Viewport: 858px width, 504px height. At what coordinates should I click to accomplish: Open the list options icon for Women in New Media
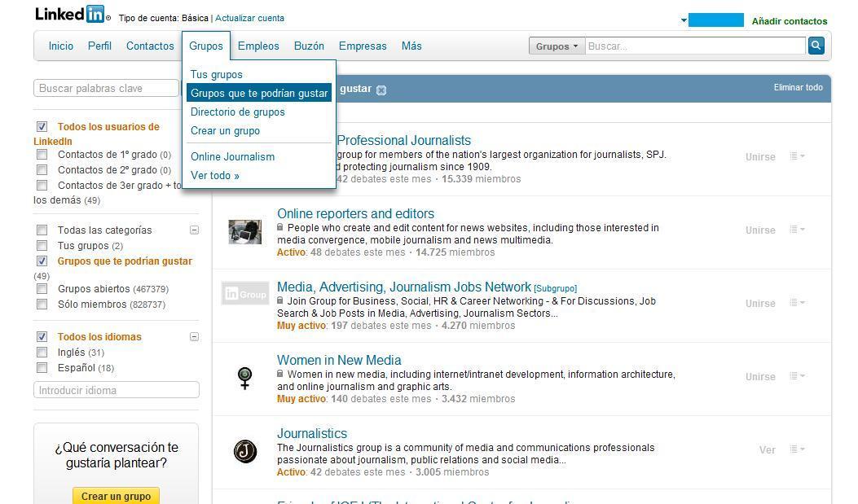(x=796, y=376)
